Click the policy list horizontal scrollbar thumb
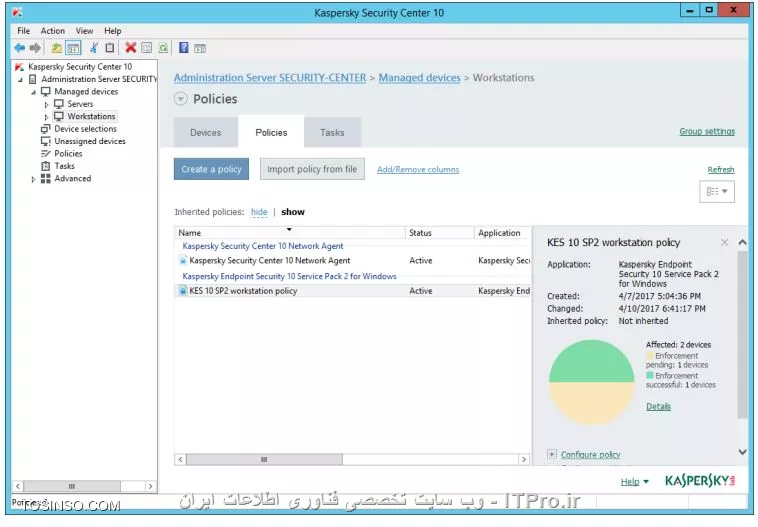Image resolution: width=758 pixels, height=527 pixels. click(264, 459)
